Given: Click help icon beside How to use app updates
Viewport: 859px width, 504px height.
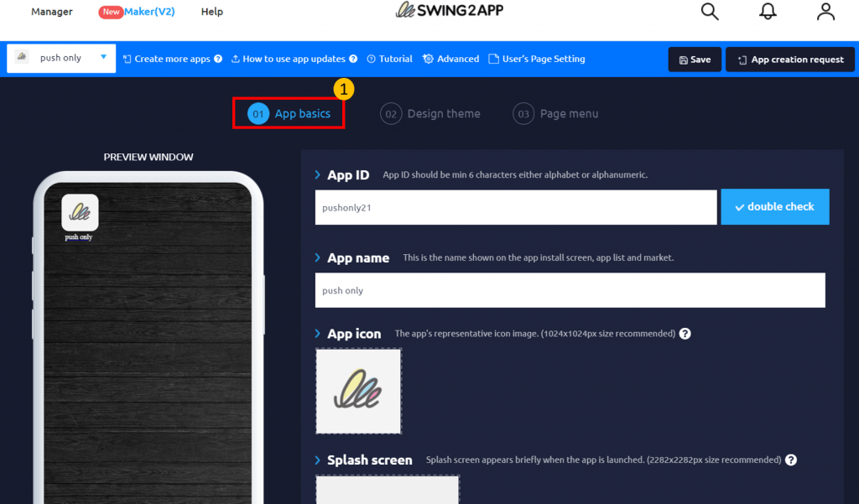Looking at the screenshot, I should pyautogui.click(x=353, y=59).
